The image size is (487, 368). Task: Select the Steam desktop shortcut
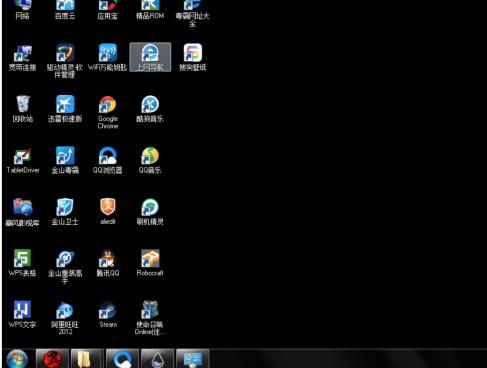(x=108, y=314)
